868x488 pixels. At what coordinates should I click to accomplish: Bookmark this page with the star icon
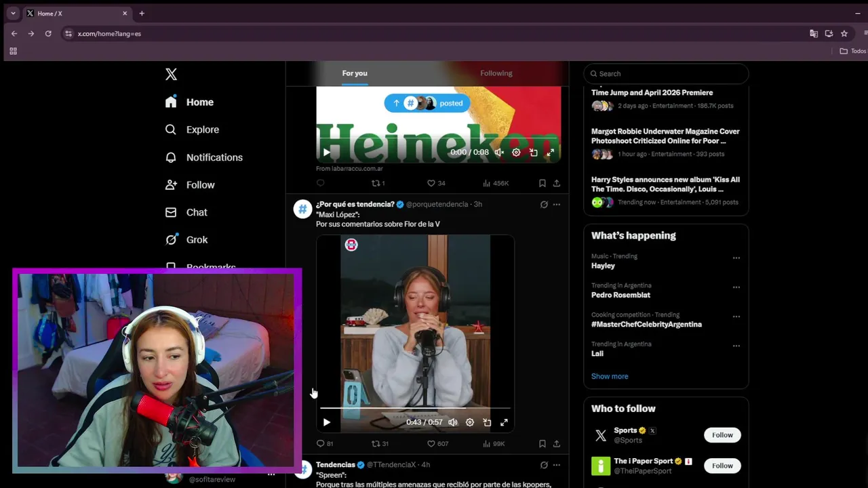844,34
